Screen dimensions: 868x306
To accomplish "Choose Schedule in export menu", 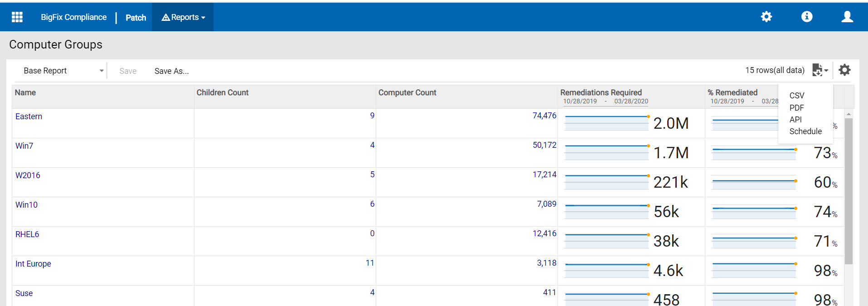I will (805, 131).
